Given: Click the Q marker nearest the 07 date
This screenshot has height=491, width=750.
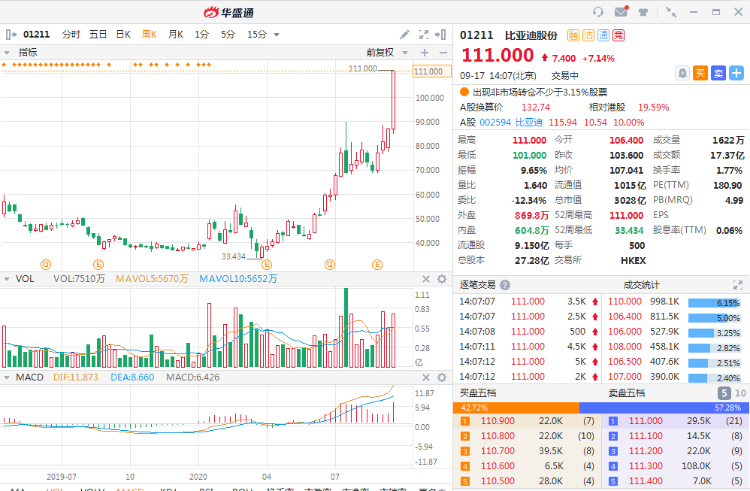Looking at the screenshot, I should 330,264.
